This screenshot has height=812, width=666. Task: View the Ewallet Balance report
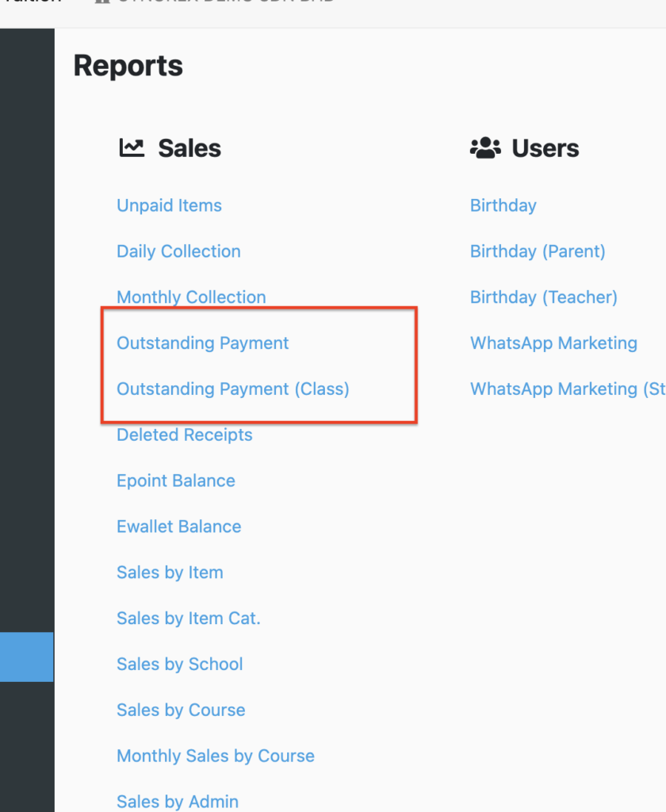[x=178, y=527]
